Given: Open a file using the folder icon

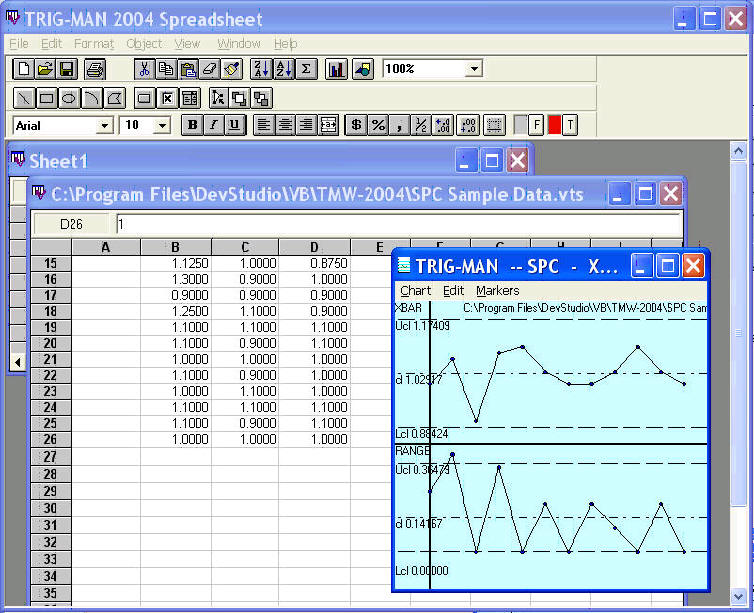Looking at the screenshot, I should [x=45, y=69].
